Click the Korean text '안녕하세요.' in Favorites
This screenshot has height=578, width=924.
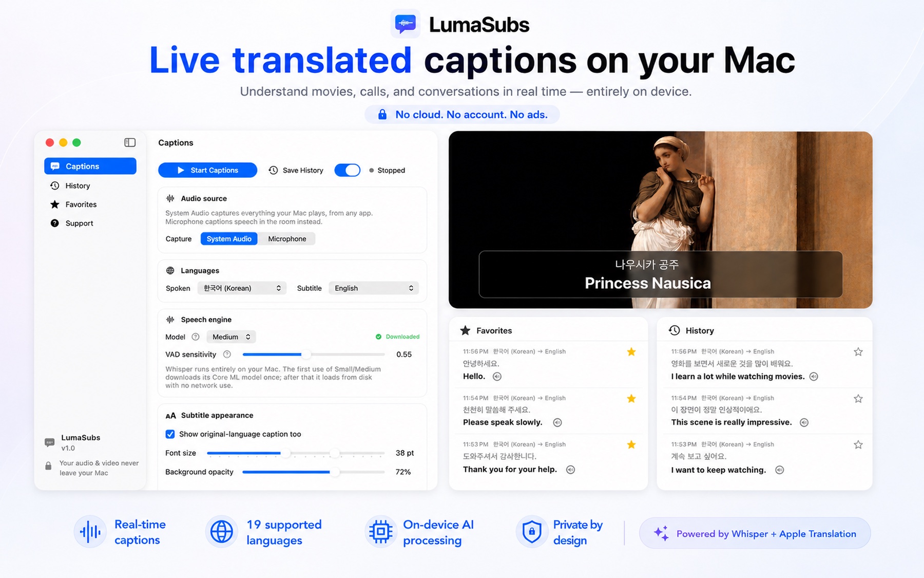point(481,364)
